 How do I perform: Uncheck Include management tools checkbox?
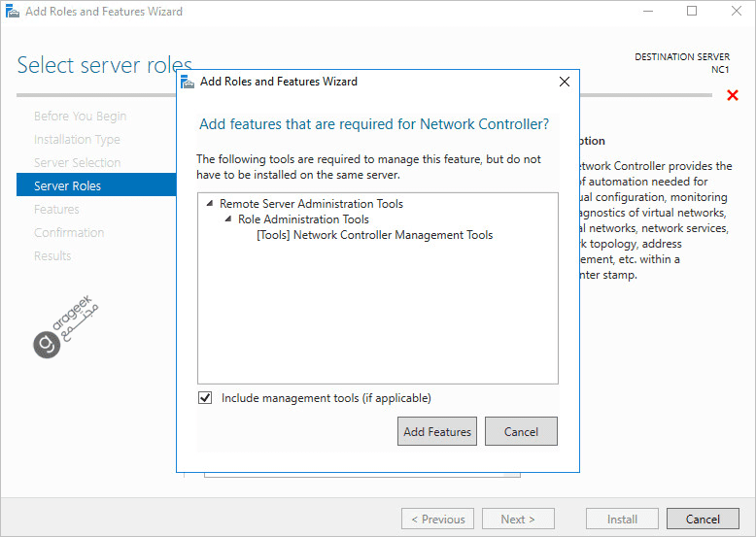[x=205, y=398]
